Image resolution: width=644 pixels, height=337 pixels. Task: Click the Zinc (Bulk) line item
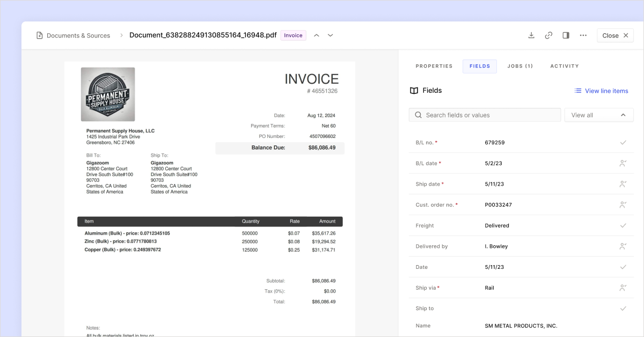[x=121, y=241]
